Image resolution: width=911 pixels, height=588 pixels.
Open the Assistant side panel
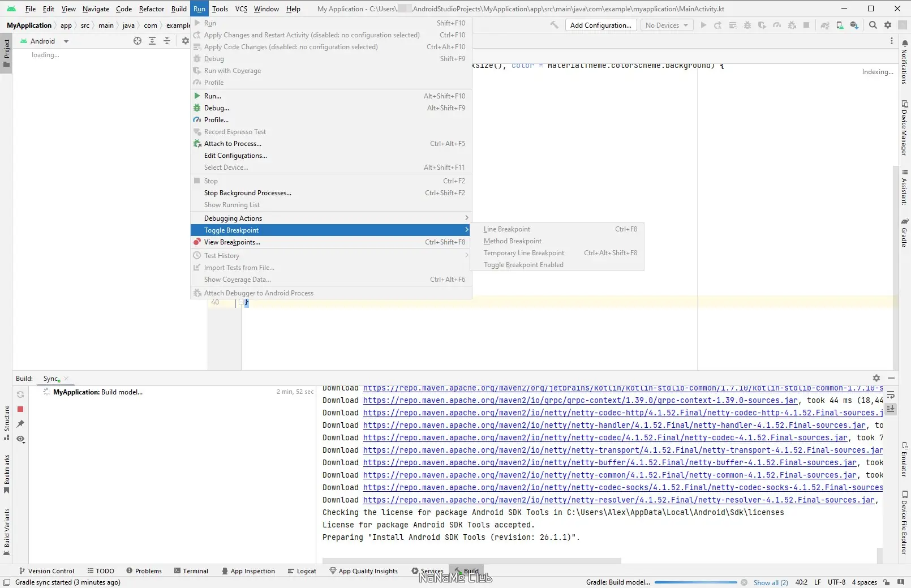(905, 187)
